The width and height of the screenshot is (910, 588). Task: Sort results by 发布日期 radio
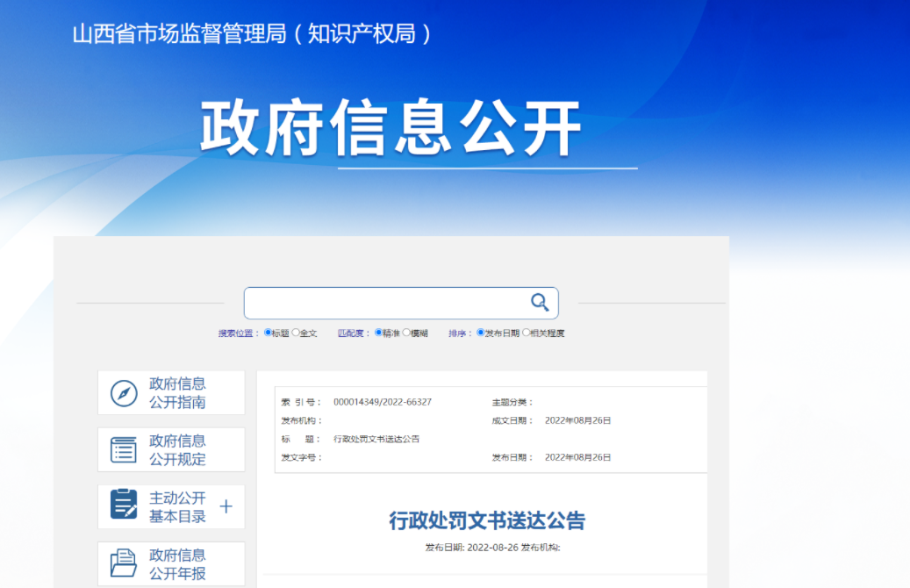[x=481, y=333]
